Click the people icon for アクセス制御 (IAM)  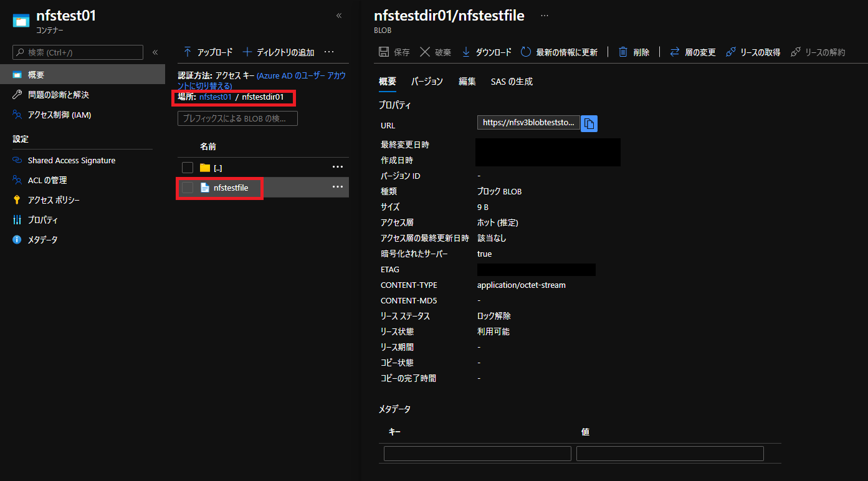[x=17, y=115]
